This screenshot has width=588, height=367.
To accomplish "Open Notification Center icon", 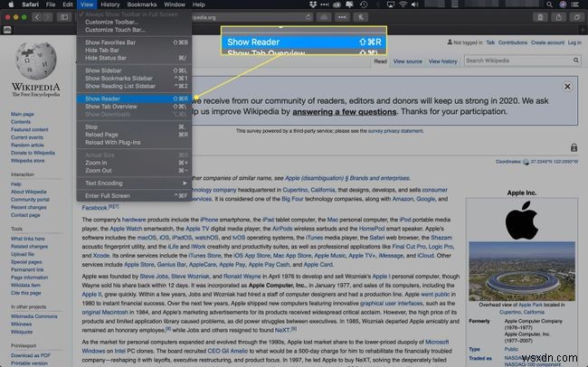I will pos(574,5).
